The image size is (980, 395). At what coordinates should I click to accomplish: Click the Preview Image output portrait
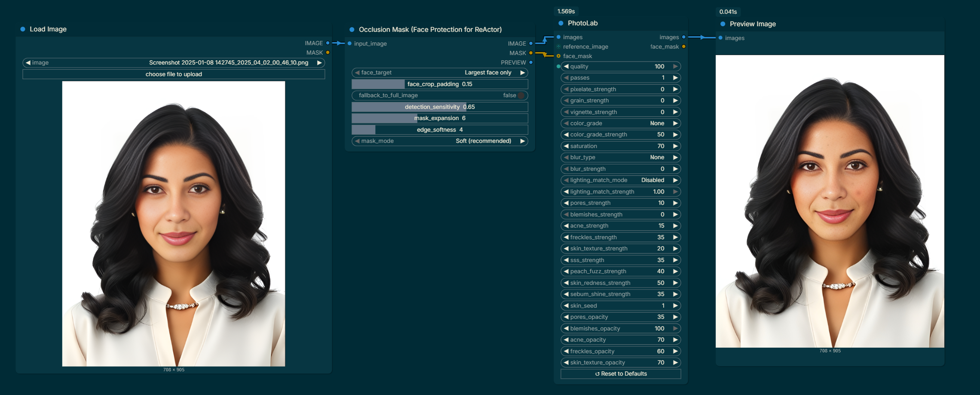point(830,201)
